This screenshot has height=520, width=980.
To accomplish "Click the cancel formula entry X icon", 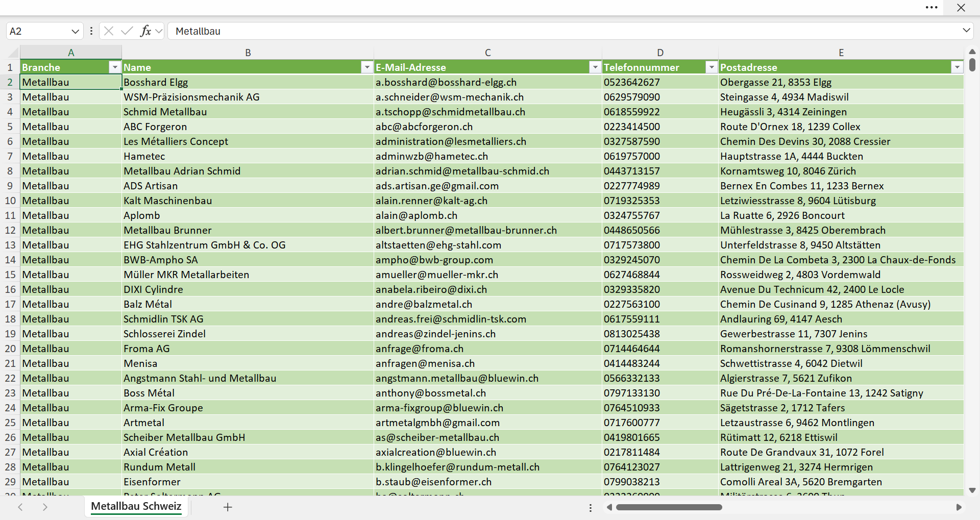I will (109, 31).
